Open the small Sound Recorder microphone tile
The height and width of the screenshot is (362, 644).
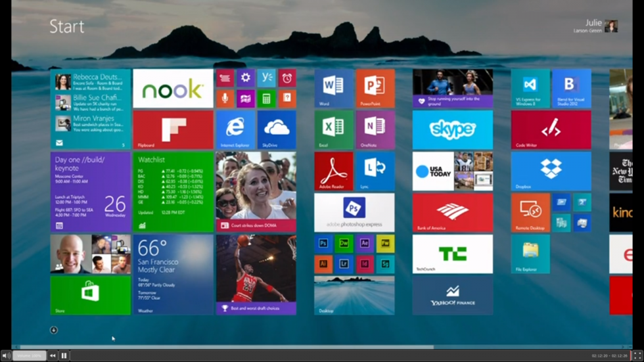click(x=225, y=99)
